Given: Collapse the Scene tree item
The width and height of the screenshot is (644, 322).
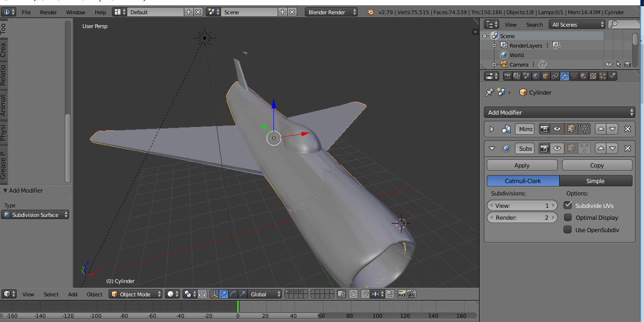Looking at the screenshot, I should tap(485, 36).
